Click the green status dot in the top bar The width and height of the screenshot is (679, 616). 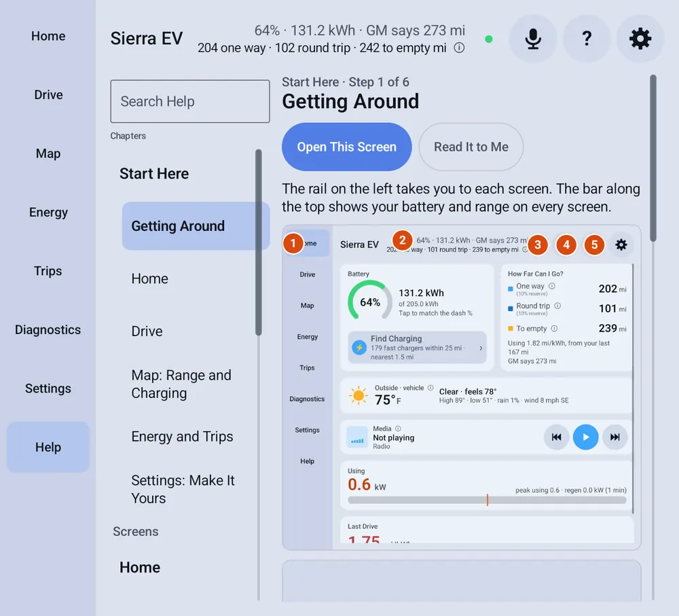(x=489, y=39)
